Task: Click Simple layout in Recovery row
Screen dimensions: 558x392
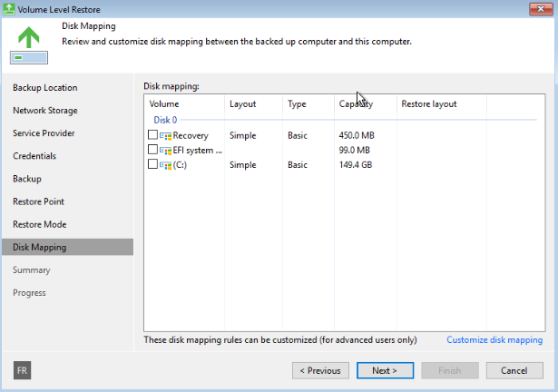Action: (x=242, y=135)
